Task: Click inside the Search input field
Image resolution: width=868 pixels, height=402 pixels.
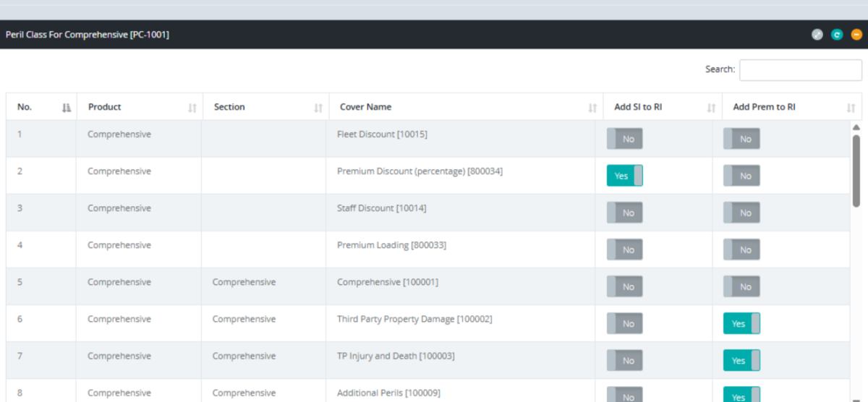Action: (800, 70)
